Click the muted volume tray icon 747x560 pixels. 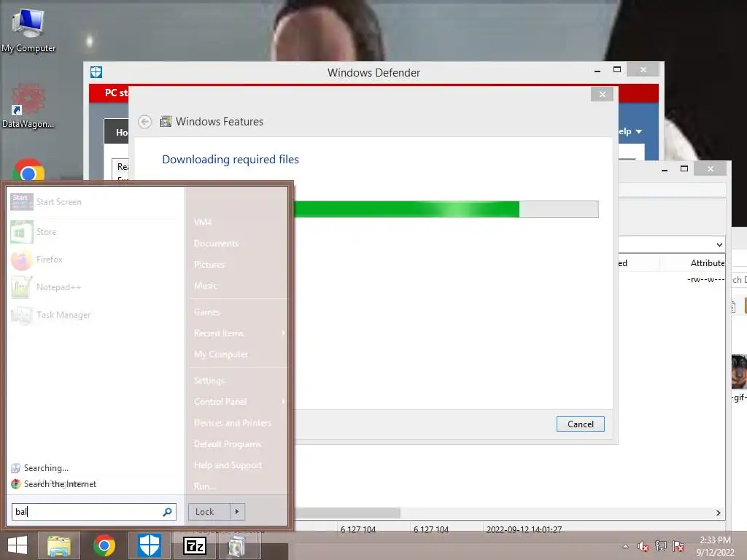(x=643, y=546)
